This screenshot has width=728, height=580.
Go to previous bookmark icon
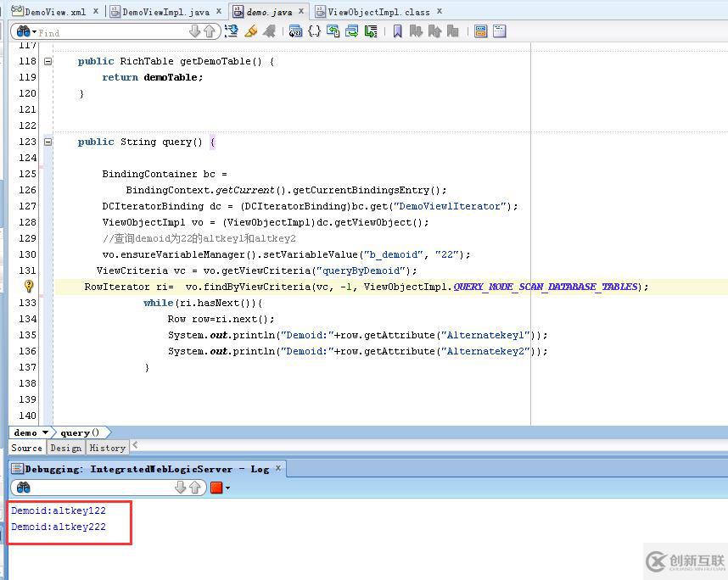click(434, 31)
